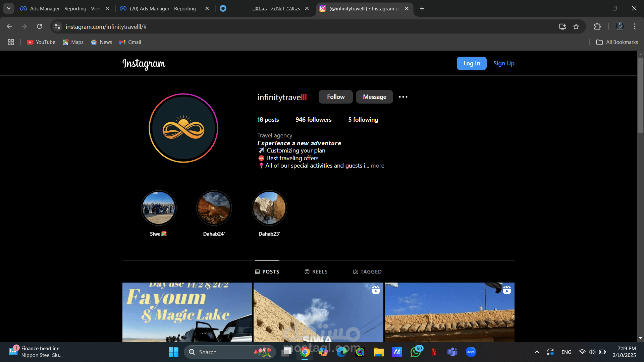Reload the page with refresh icon
Screen dimensions: 644x362
(x=39, y=26)
